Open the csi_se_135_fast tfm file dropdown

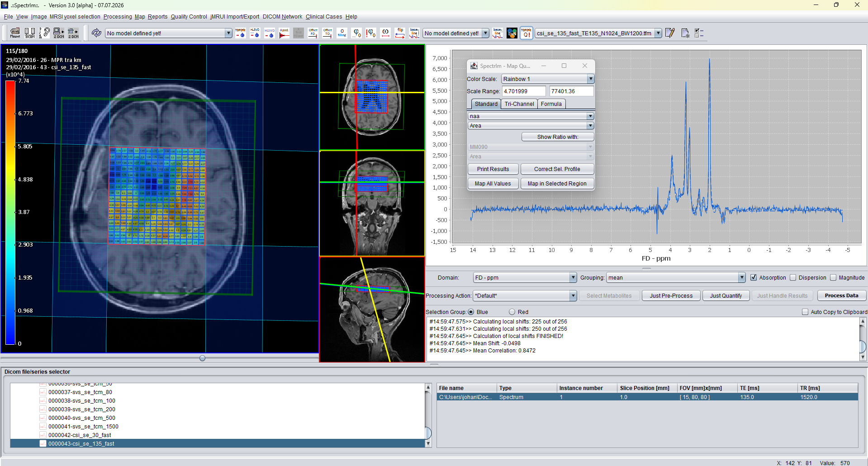click(598, 33)
